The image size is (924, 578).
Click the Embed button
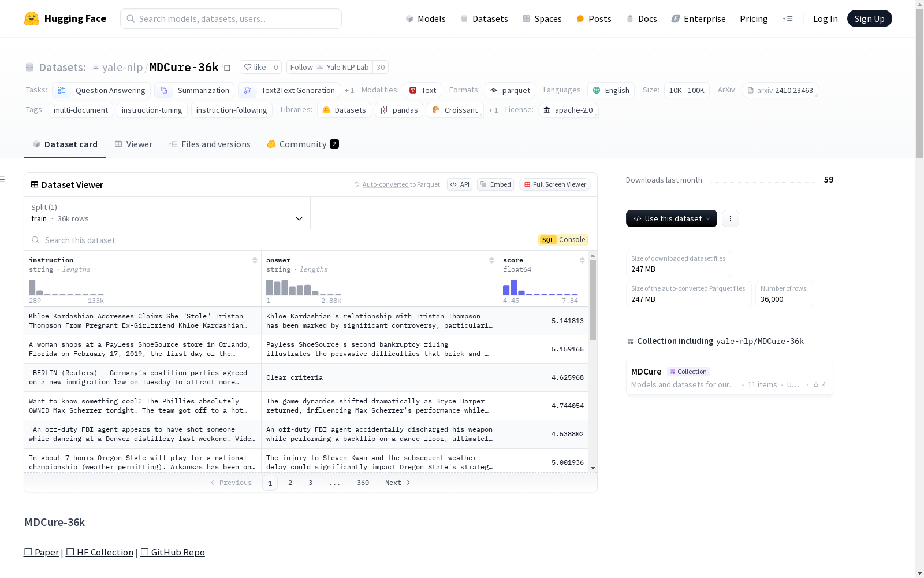coord(495,184)
